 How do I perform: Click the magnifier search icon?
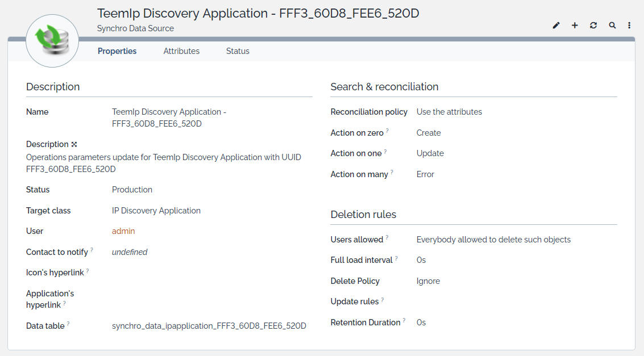(612, 26)
